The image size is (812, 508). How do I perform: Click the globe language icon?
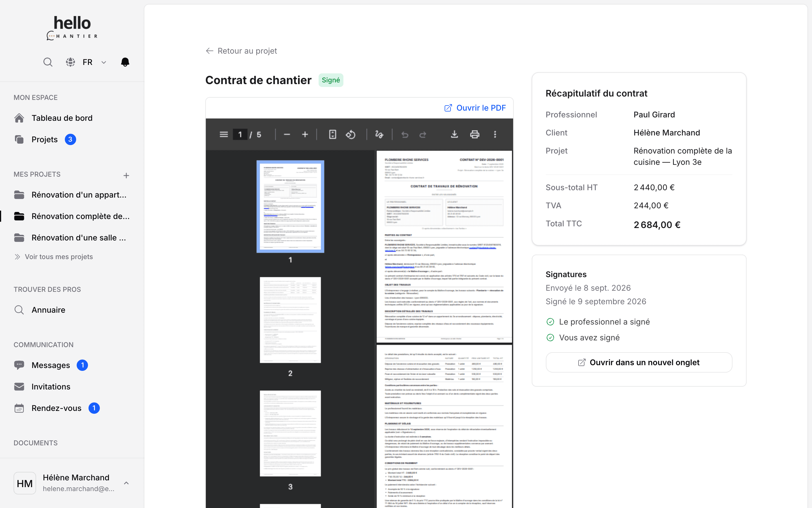coord(70,62)
